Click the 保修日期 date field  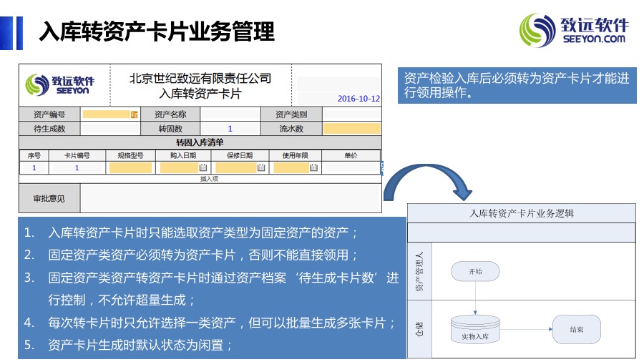coord(237,167)
